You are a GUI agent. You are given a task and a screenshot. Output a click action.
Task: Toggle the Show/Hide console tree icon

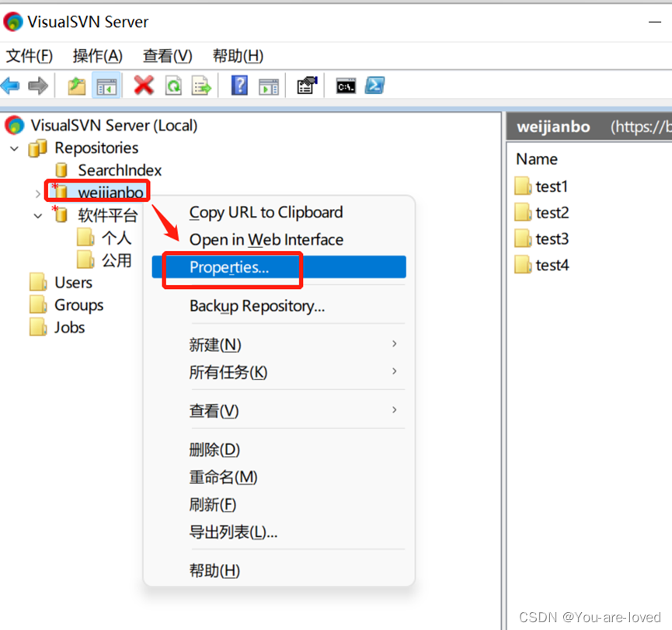click(106, 86)
